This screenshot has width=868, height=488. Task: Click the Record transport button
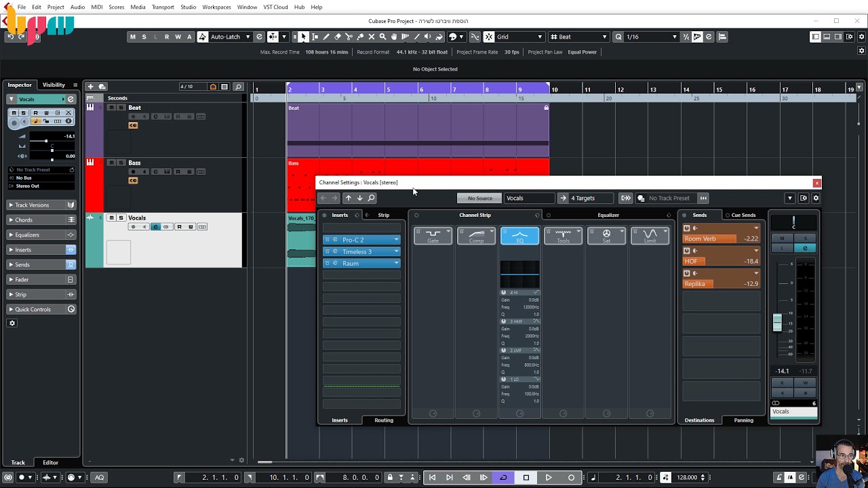[x=571, y=477]
